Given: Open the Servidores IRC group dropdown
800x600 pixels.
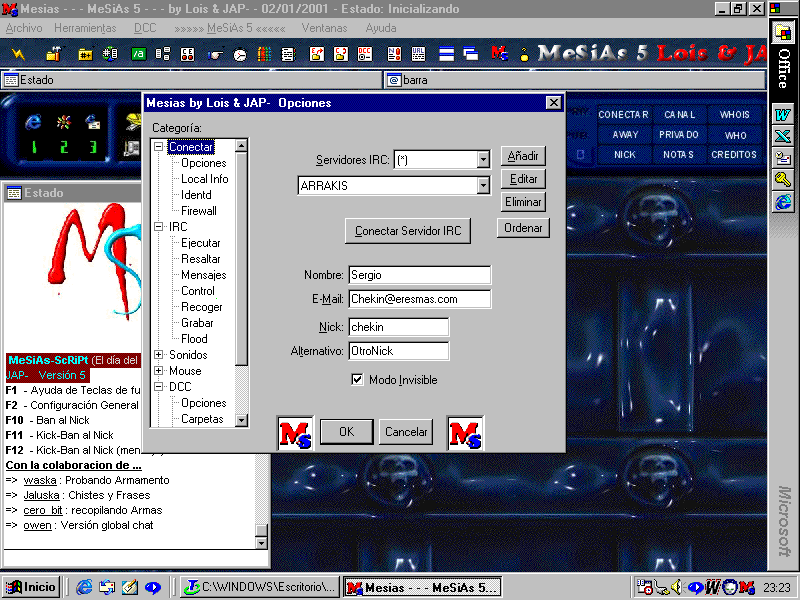Looking at the screenshot, I should 483,160.
